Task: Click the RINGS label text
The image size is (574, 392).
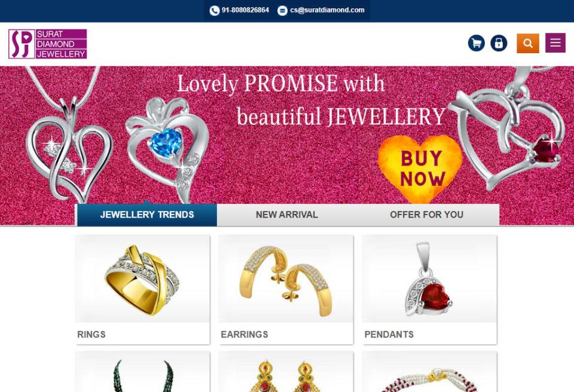Action: pyautogui.click(x=91, y=335)
